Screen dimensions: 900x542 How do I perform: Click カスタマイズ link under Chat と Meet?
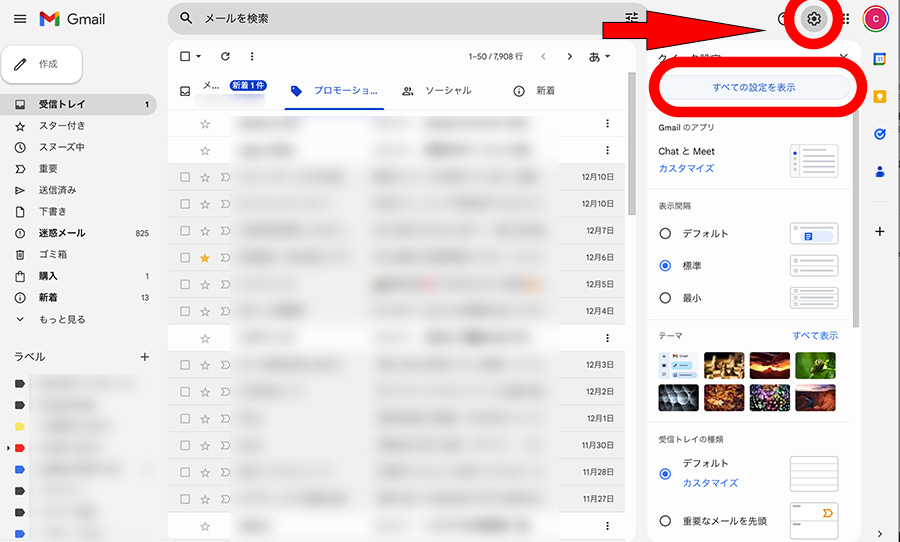pos(686,168)
